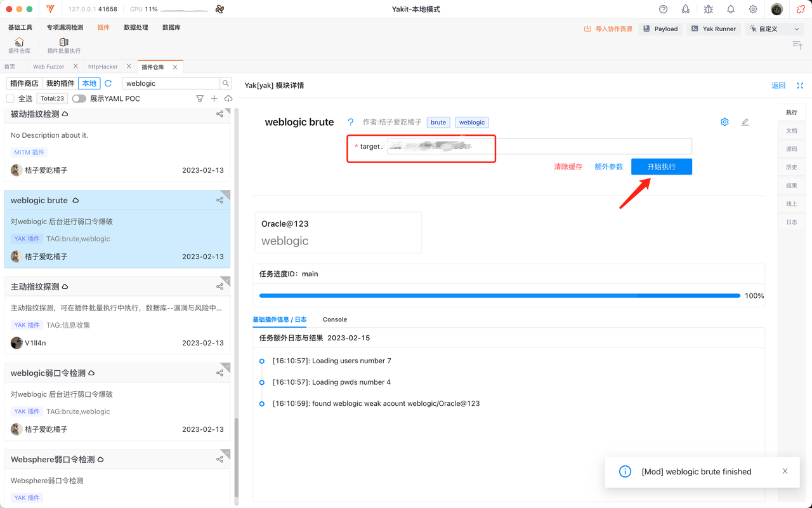
Task: Toggle fullscreen for module details
Action: coord(800,85)
